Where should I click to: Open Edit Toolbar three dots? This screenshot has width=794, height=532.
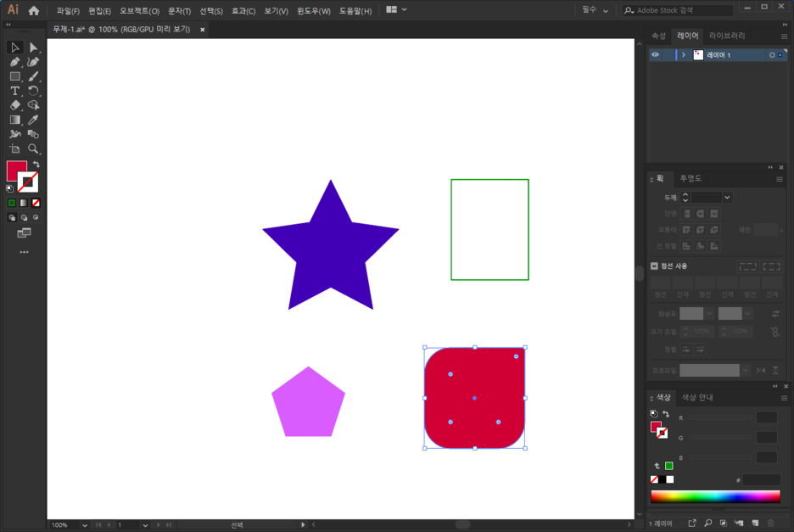coord(24,252)
